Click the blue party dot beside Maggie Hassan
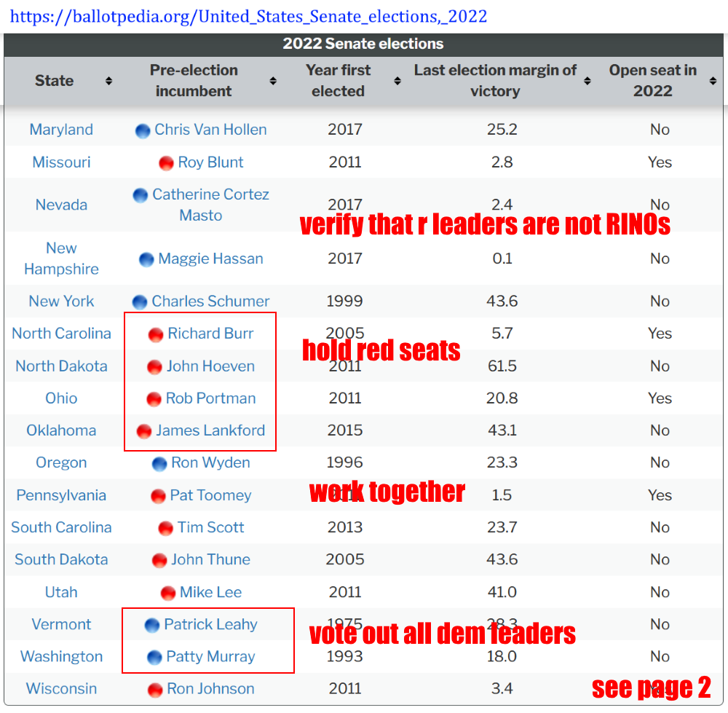 pyautogui.click(x=146, y=260)
